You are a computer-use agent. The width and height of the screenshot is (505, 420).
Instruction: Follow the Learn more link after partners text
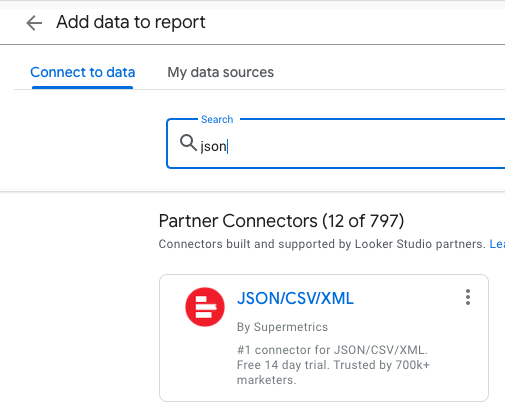click(x=497, y=244)
